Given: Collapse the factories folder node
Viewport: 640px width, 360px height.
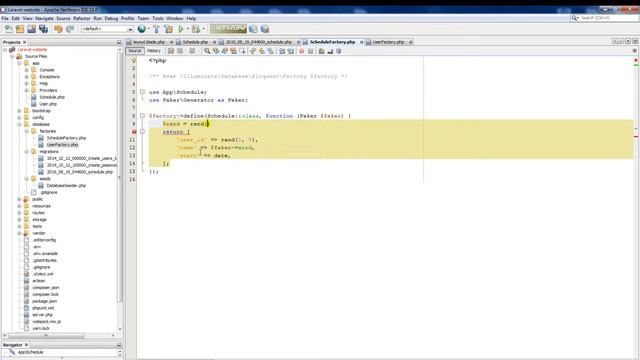Looking at the screenshot, I should click(x=27, y=131).
